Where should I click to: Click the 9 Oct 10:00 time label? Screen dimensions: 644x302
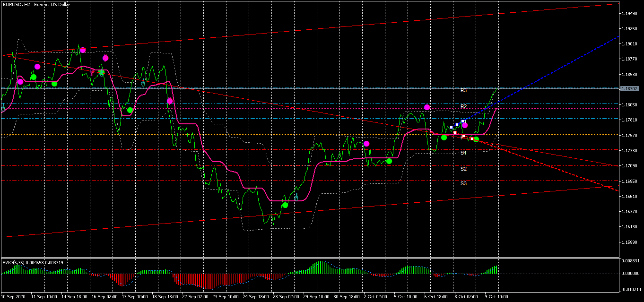[496, 297]
